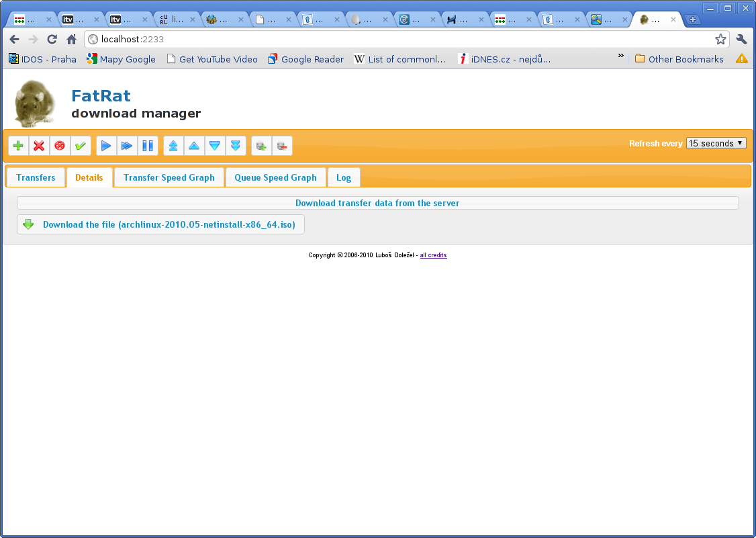Click Download the file archlinux netinstall iso
The image size is (756, 538).
click(x=160, y=224)
